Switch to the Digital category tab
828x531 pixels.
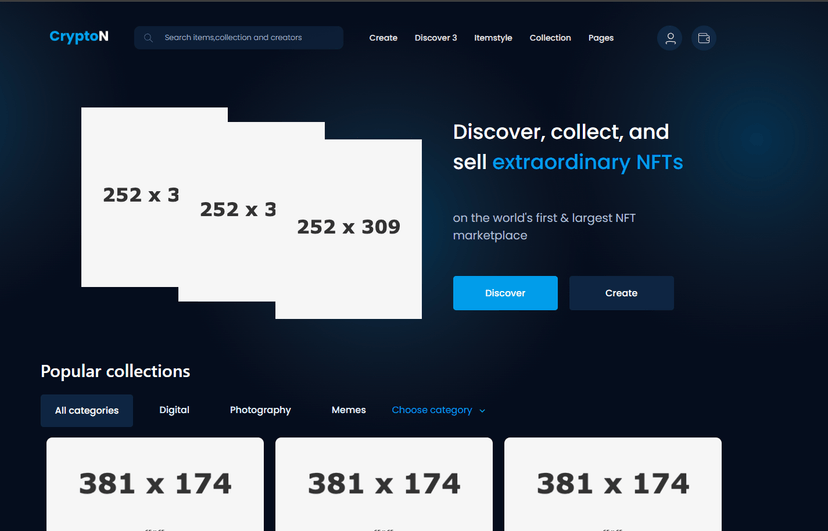(174, 410)
